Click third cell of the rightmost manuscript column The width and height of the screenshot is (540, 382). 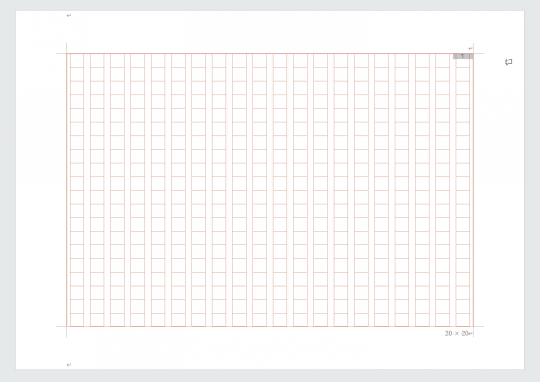tap(463, 88)
